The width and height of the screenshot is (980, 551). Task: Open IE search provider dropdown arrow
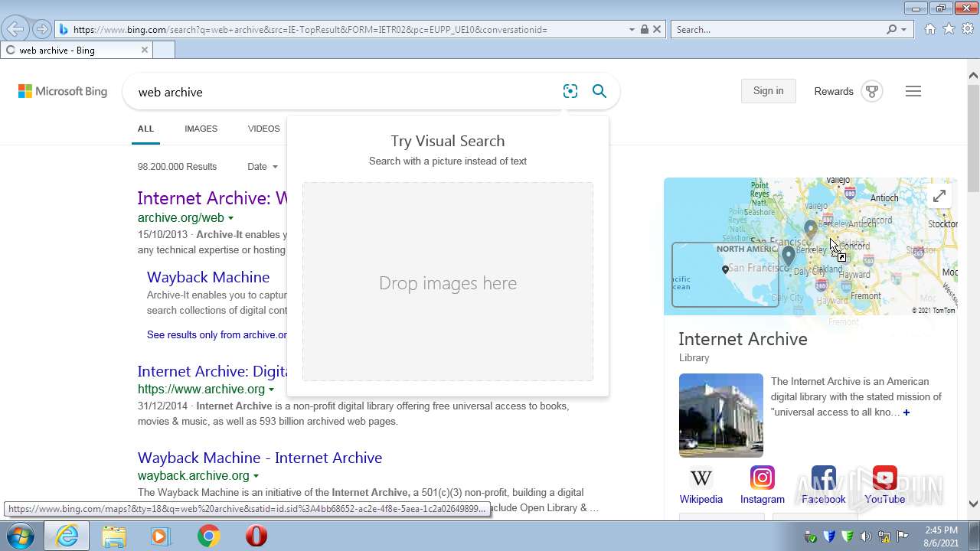coord(903,29)
